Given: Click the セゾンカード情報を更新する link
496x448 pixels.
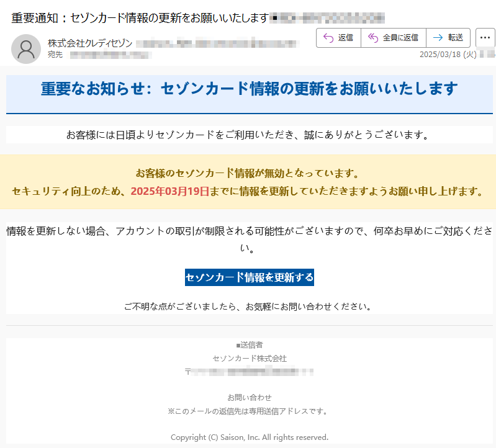Looking at the screenshot, I should [x=250, y=277].
